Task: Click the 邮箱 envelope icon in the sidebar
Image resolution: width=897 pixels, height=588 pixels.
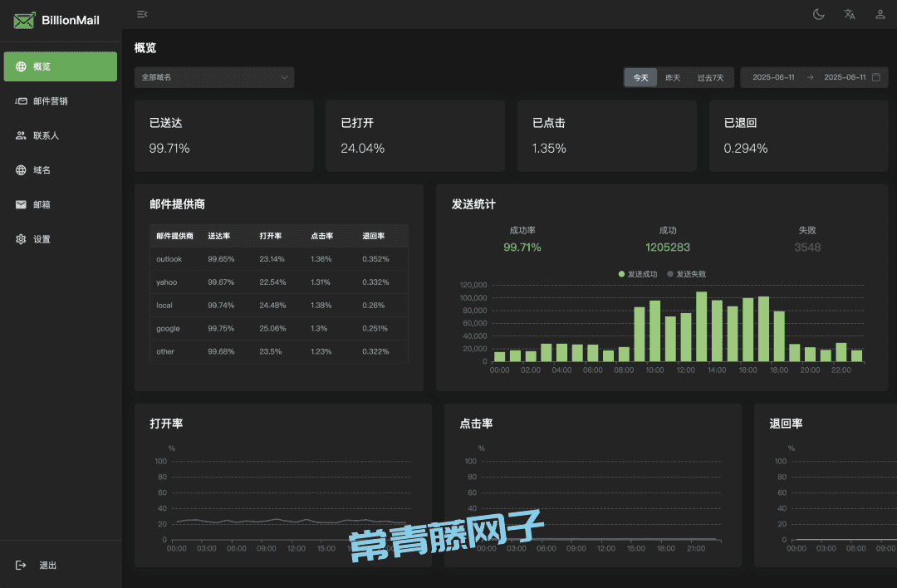Action: (22, 204)
